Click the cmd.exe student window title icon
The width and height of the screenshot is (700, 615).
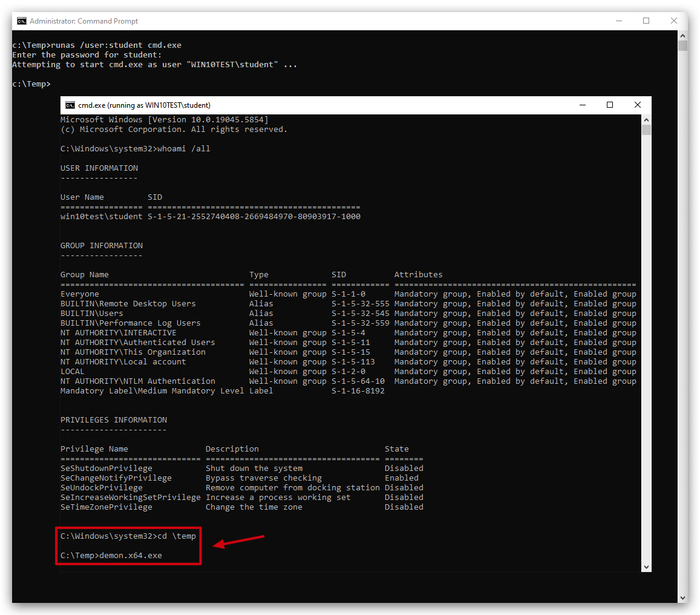[x=70, y=105]
